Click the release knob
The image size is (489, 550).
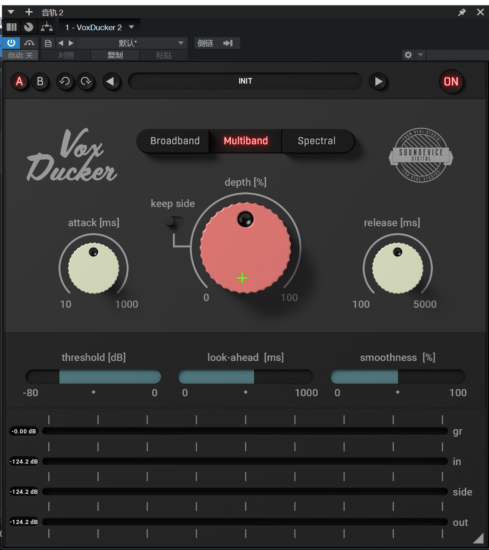[397, 268]
